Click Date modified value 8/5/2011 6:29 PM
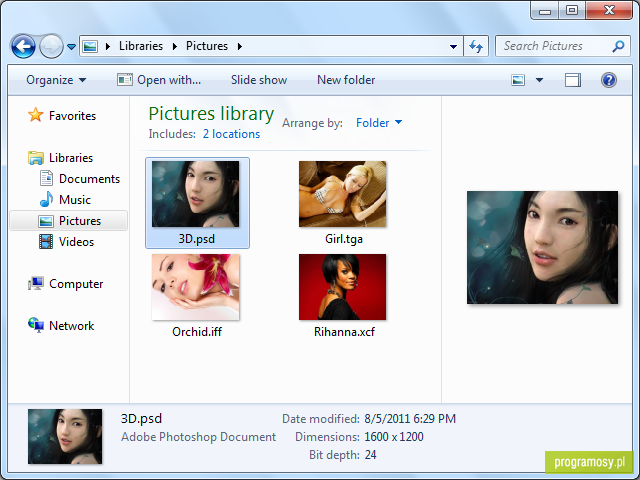Screen dimensions: 640x480 click(410, 419)
